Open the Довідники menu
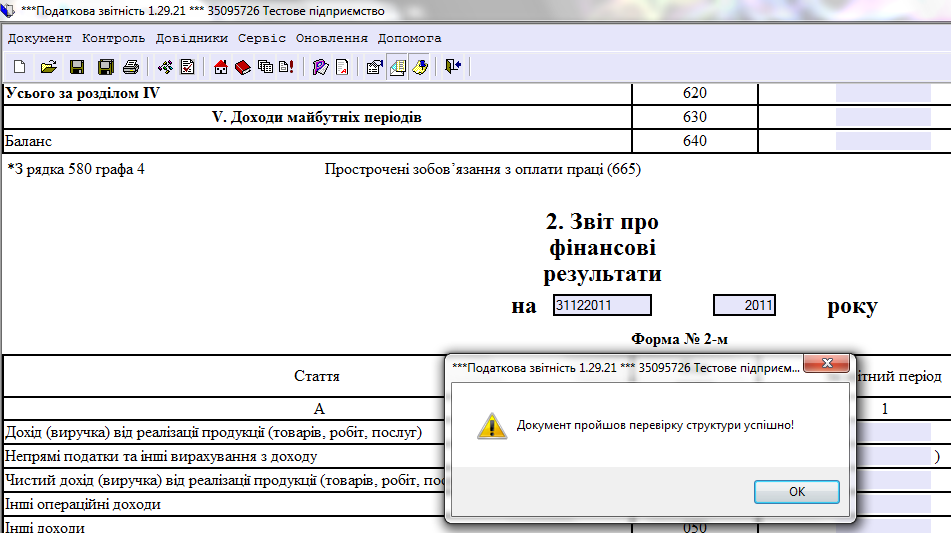This screenshot has height=533, width=951. click(191, 38)
